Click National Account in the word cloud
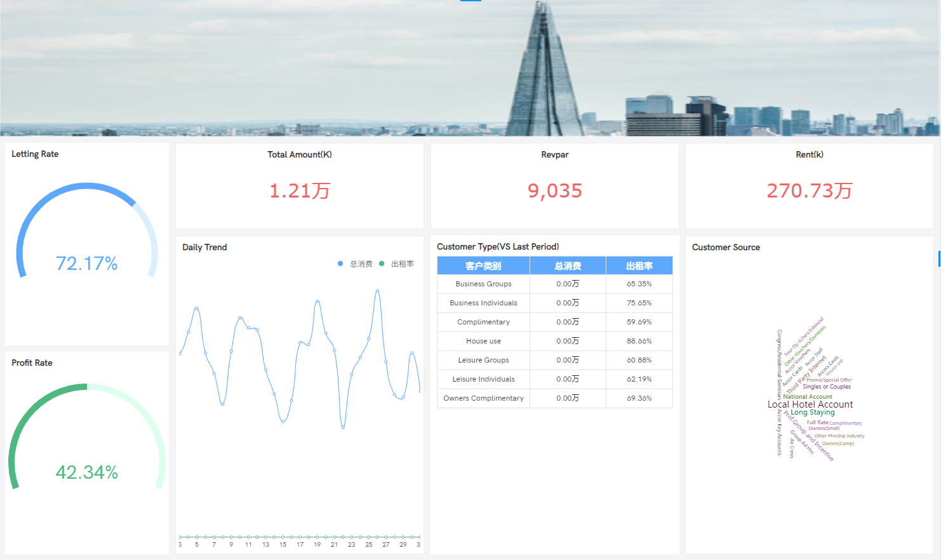The width and height of the screenshot is (941, 560). [808, 397]
